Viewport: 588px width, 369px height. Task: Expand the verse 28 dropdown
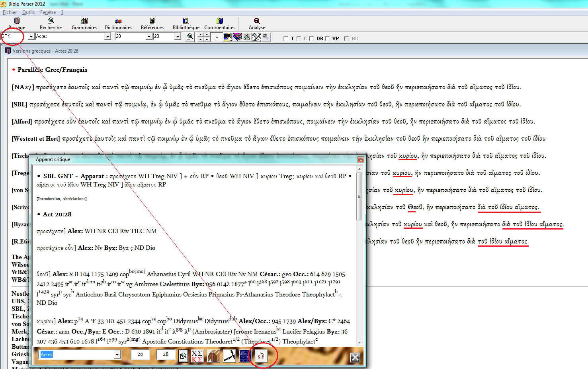coord(178,37)
